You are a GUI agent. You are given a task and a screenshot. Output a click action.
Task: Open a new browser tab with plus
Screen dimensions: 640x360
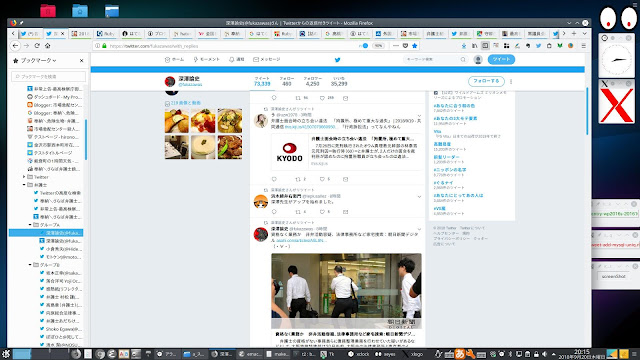[x=574, y=33]
